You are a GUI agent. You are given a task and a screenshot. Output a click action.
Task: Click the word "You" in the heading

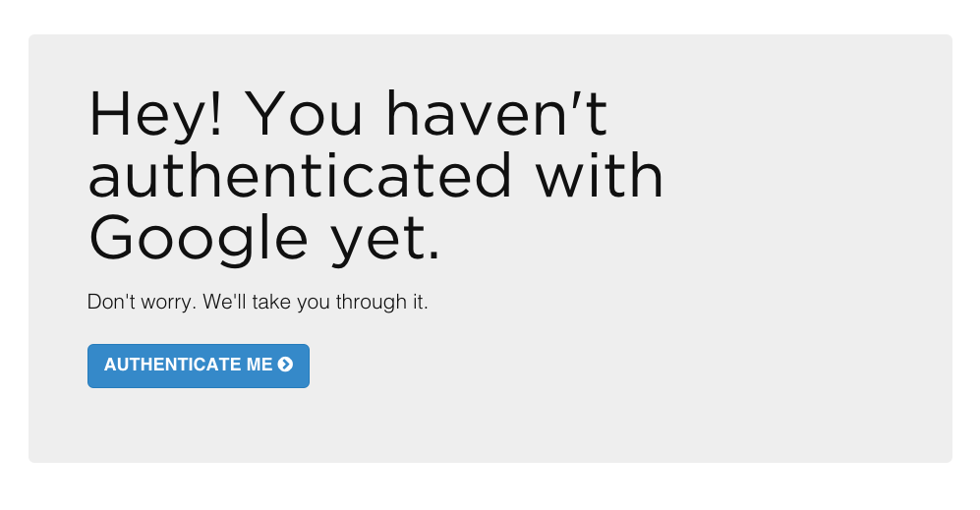tap(305, 114)
